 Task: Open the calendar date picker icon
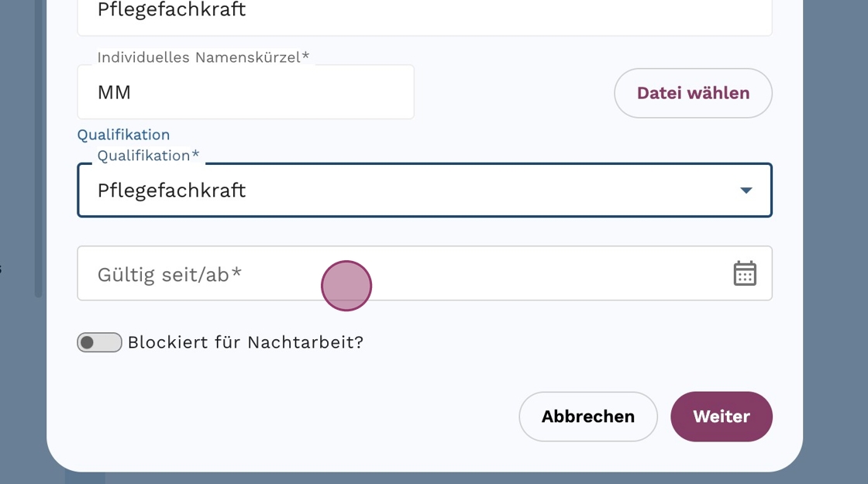(x=745, y=273)
